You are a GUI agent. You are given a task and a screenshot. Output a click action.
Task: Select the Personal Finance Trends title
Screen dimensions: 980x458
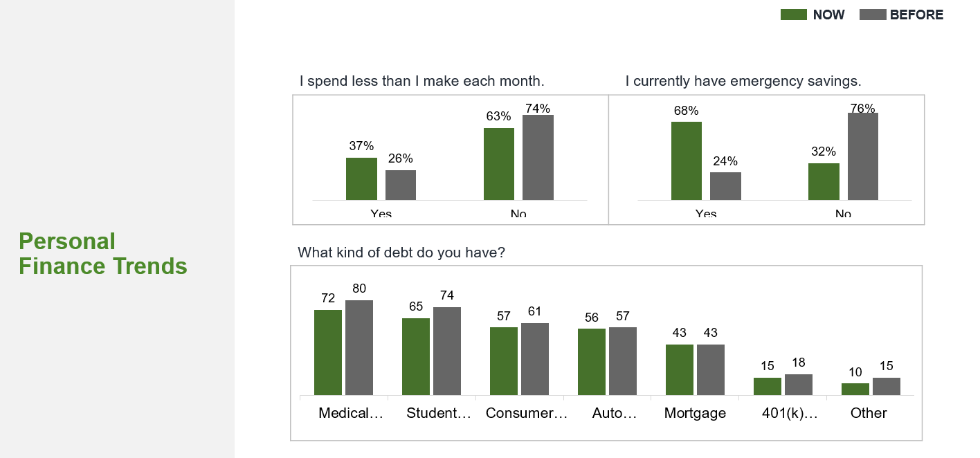(x=103, y=253)
